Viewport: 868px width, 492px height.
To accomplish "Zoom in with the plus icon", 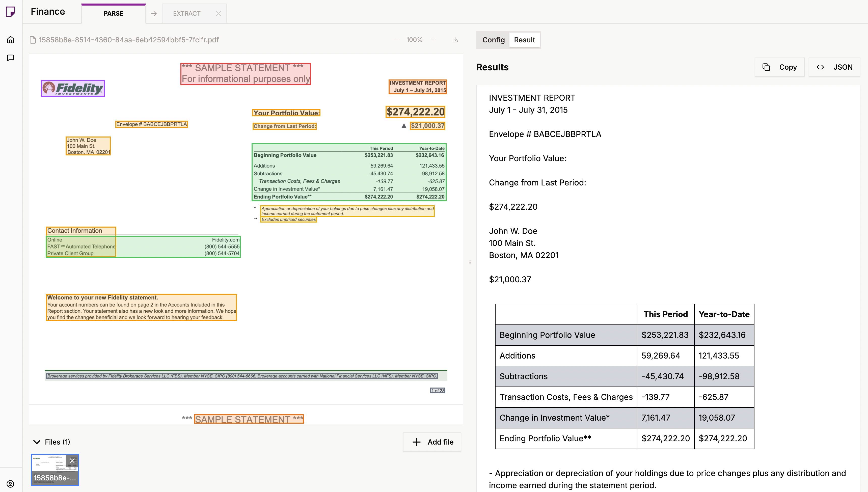I will [433, 40].
